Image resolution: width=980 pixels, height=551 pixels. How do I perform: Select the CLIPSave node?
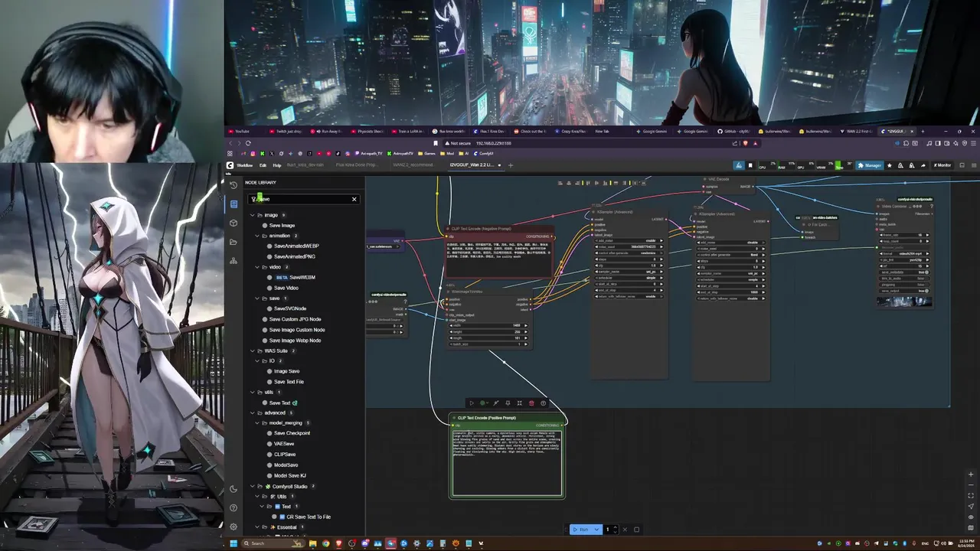click(x=285, y=454)
